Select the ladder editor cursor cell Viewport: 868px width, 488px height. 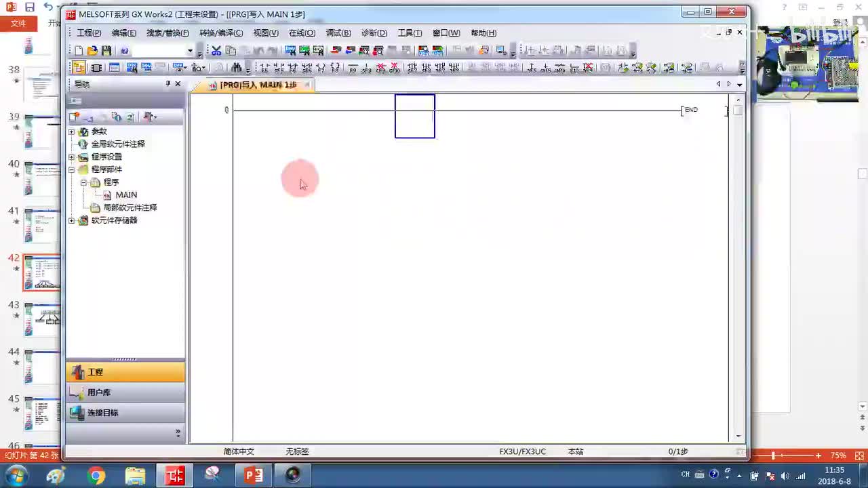point(415,117)
